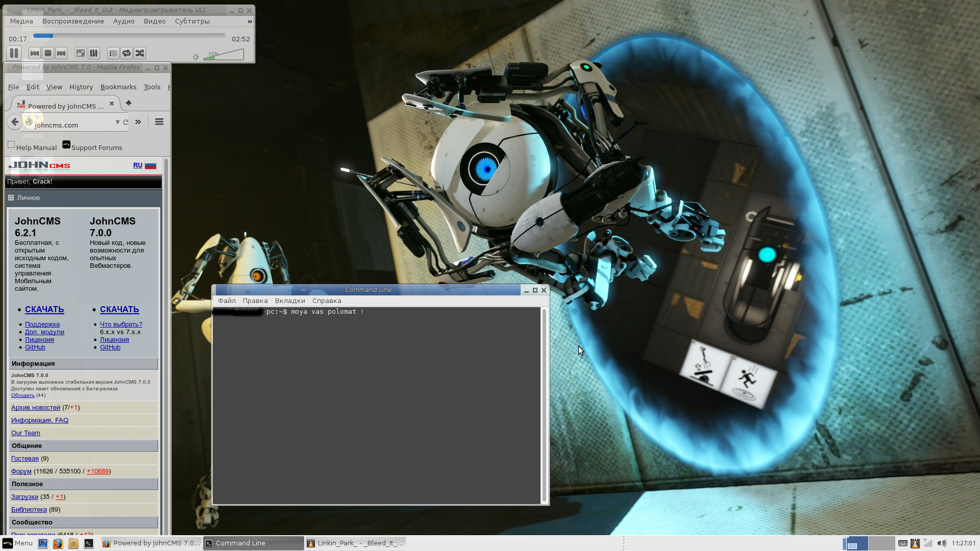Open the Bookmarks menu in Firefox
The width and height of the screenshot is (980, 551).
(x=118, y=87)
